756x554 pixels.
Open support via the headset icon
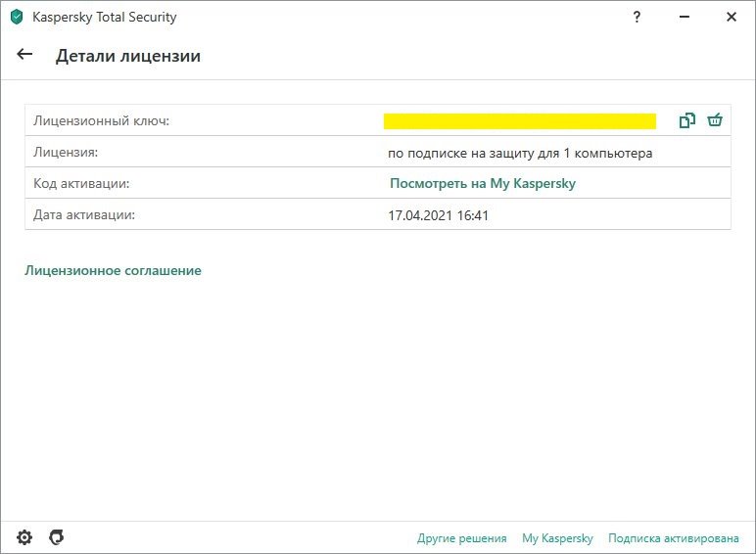(57, 537)
